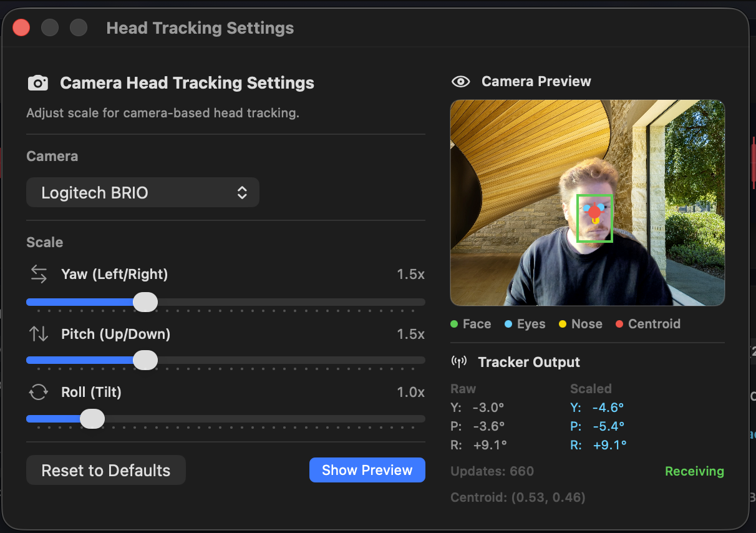Click the green Face indicator dot

click(x=453, y=324)
